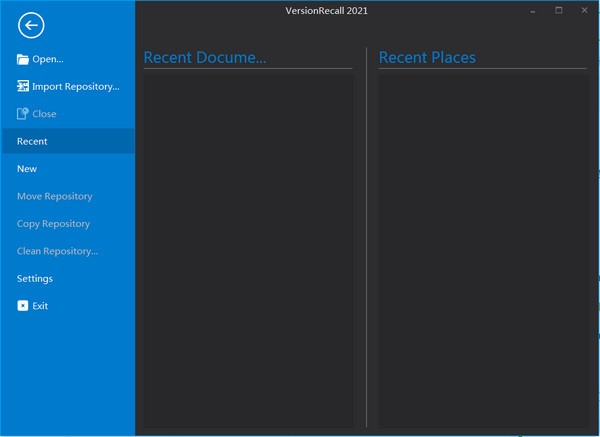Click the Open folder icon
This screenshot has width=600, height=437.
pyautogui.click(x=23, y=59)
